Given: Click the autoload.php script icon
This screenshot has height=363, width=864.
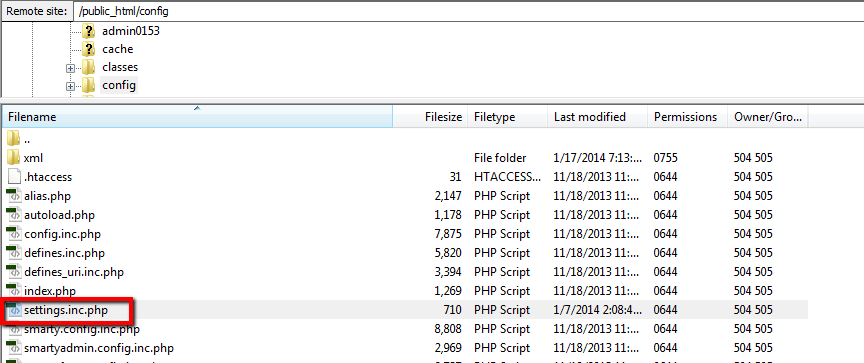Looking at the screenshot, I should pyautogui.click(x=13, y=215).
